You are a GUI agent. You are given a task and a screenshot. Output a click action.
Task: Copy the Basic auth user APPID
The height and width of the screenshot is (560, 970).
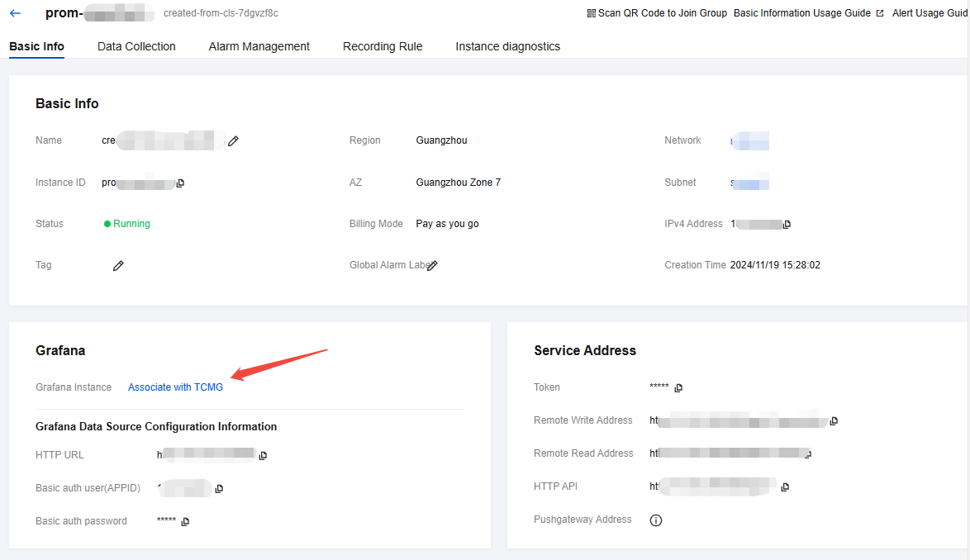pos(219,489)
